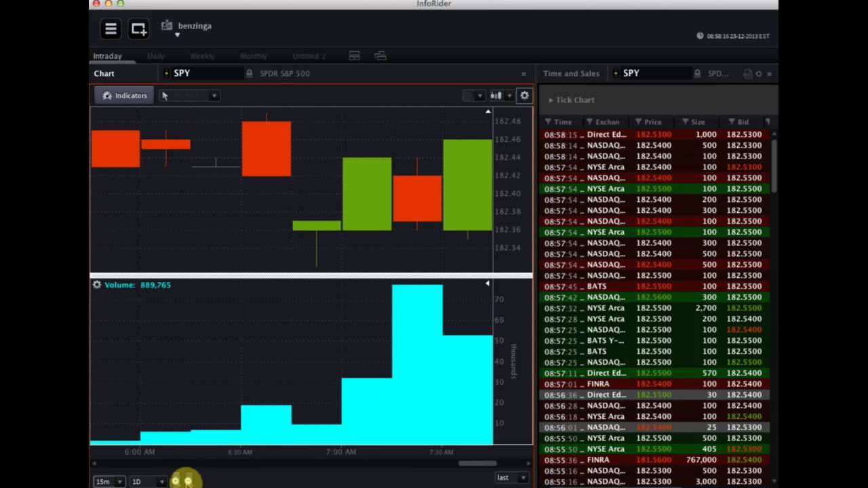Viewport: 868px width, 488px height.
Task: Click the chart horizontal scrollbar thumb
Action: click(x=477, y=464)
